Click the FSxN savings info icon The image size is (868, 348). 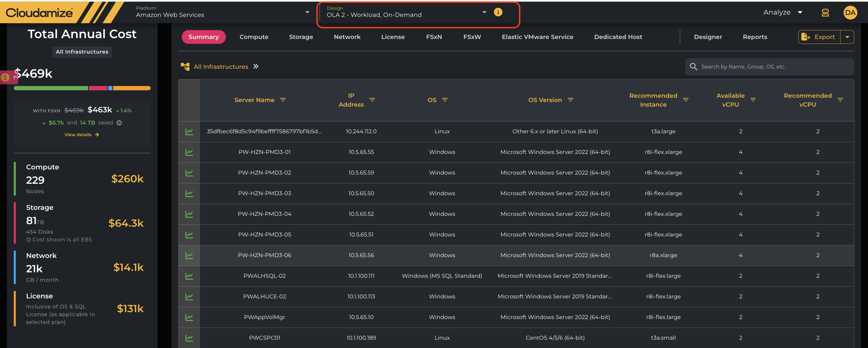coord(119,123)
